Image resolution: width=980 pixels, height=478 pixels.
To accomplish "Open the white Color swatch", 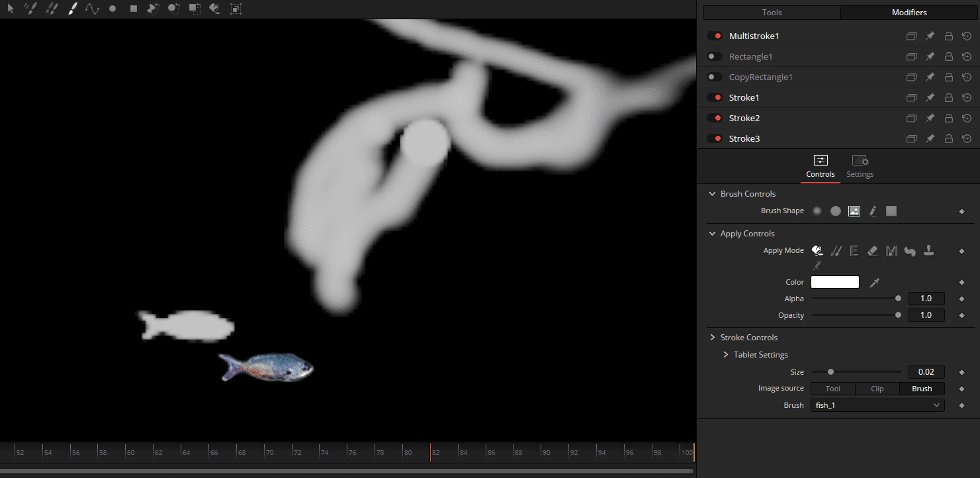I will coord(834,281).
